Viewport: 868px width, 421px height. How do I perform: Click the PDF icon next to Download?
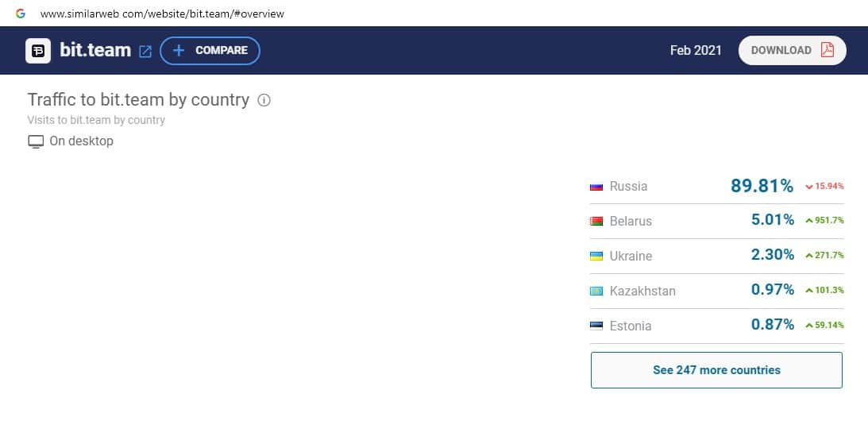tap(827, 50)
